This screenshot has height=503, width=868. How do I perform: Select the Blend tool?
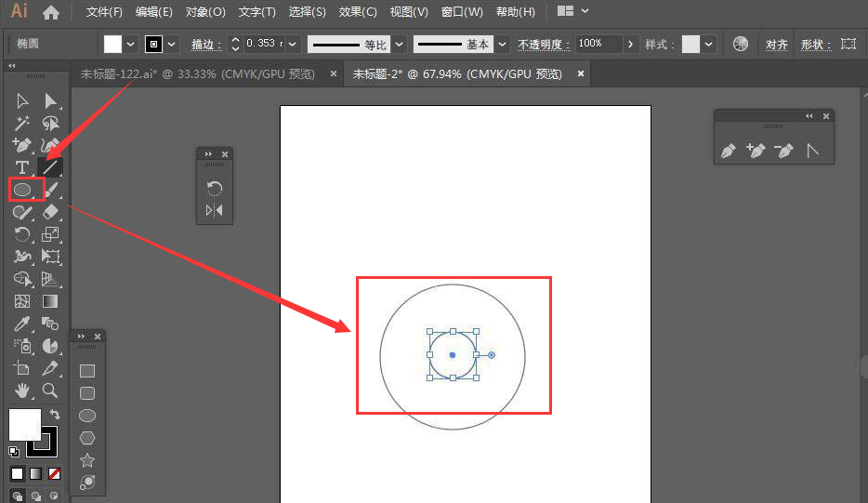(x=50, y=324)
